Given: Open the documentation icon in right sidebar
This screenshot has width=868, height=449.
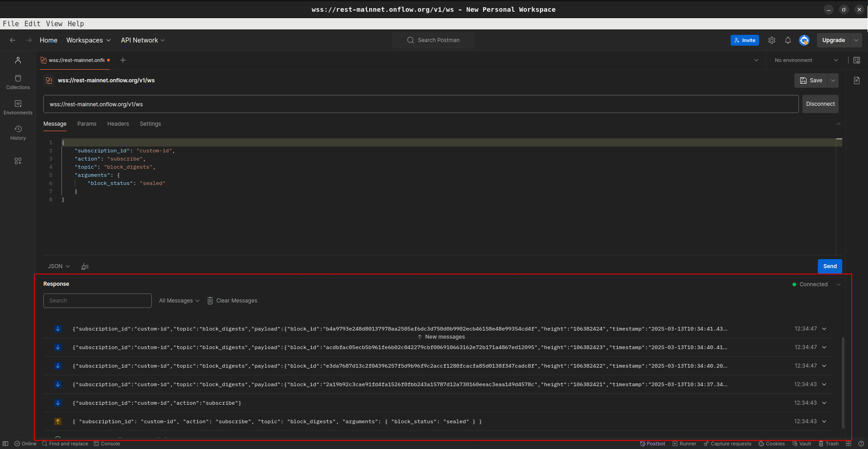Looking at the screenshot, I should click(x=856, y=80).
